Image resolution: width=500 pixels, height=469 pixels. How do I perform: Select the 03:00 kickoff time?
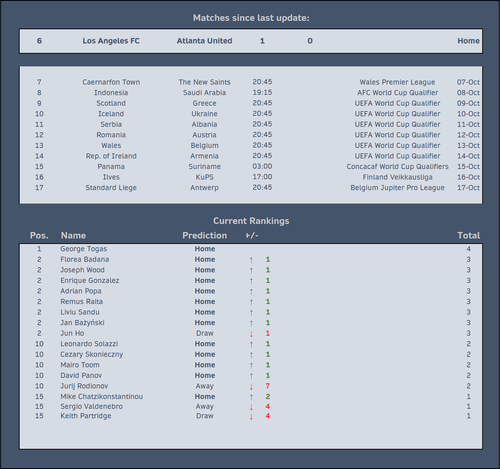(262, 166)
